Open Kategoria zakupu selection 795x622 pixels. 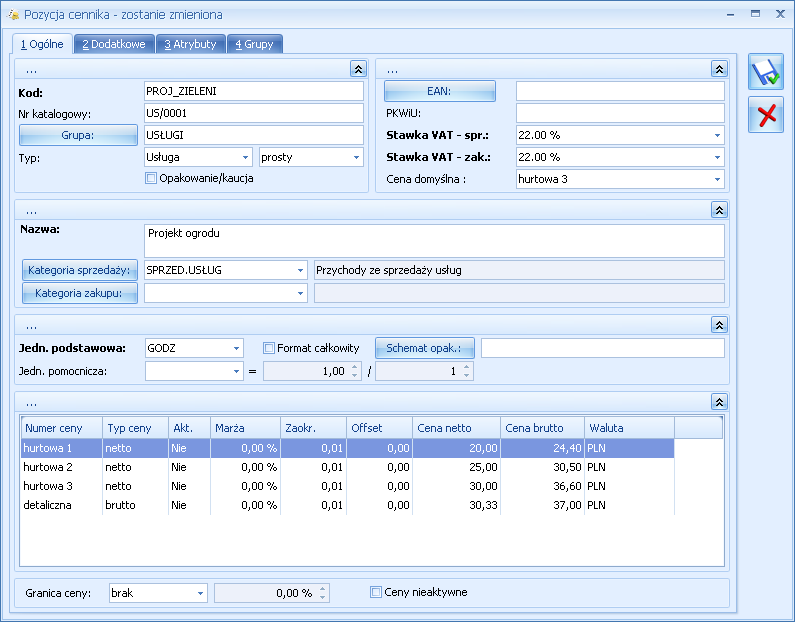(80, 293)
